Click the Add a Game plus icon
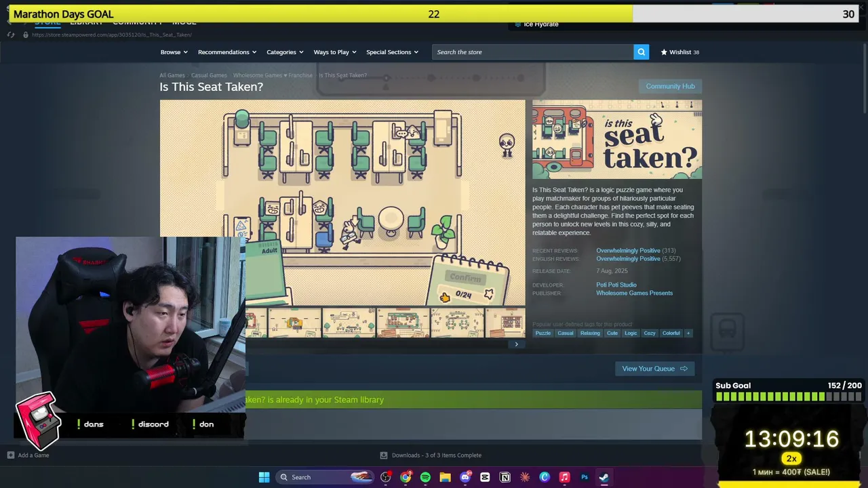Viewport: 868px width, 488px height. (10, 455)
